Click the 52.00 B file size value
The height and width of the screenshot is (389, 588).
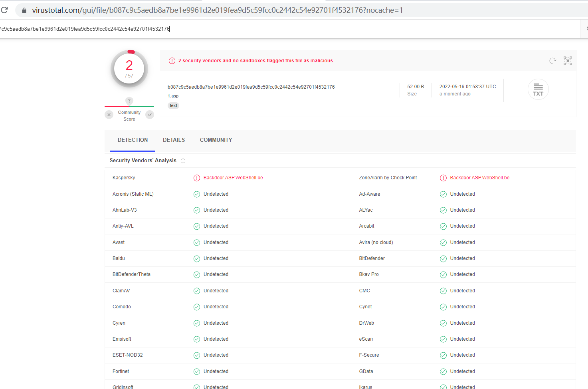416,87
